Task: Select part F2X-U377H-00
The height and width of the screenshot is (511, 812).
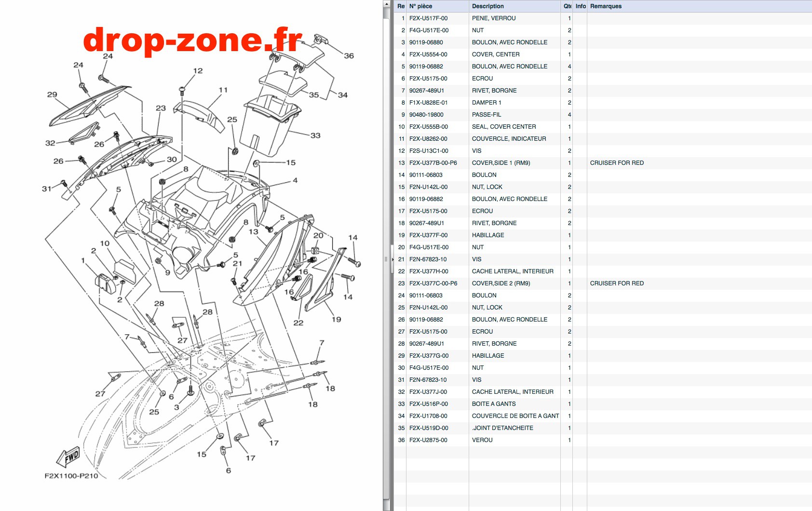Action: 429,271
